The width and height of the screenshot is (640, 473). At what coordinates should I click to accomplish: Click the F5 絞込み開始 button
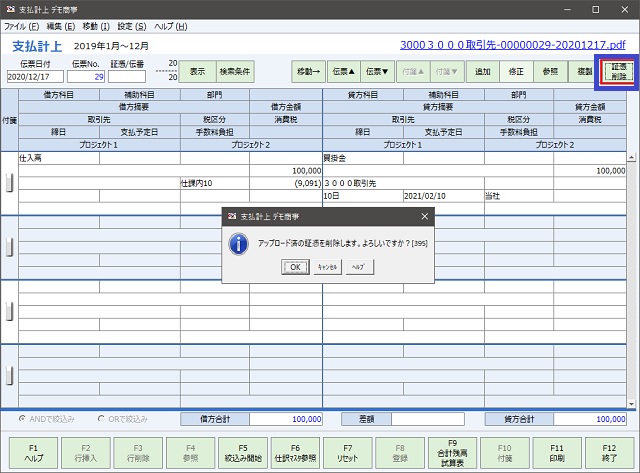tap(243, 453)
